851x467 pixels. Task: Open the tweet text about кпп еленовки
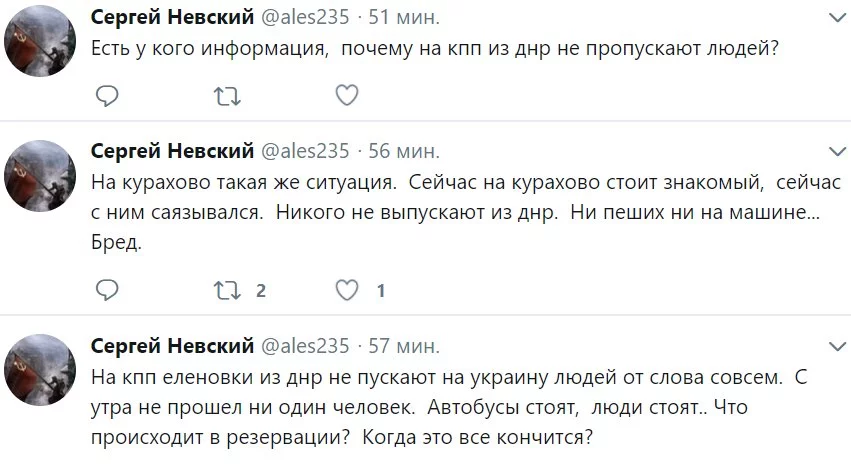click(440, 408)
